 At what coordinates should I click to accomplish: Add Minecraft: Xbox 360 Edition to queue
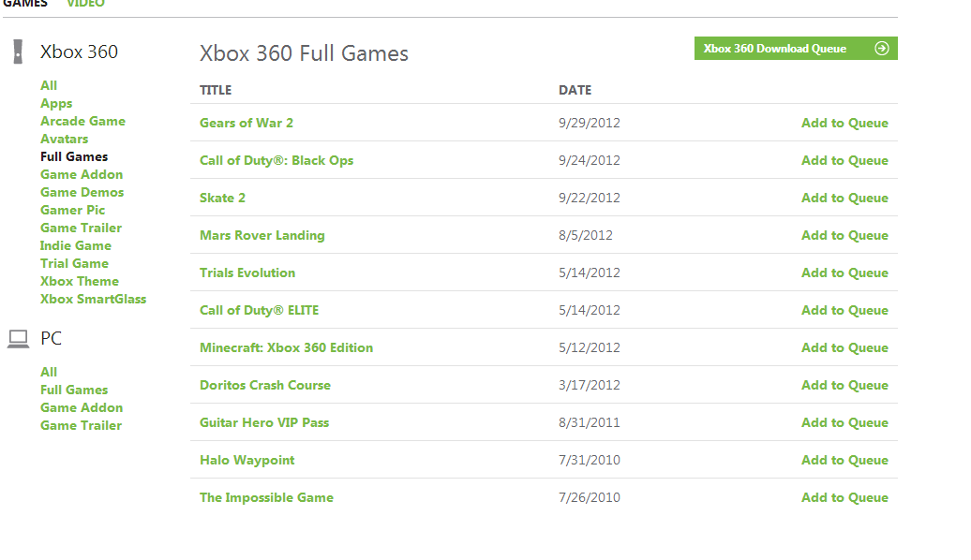[x=844, y=347]
